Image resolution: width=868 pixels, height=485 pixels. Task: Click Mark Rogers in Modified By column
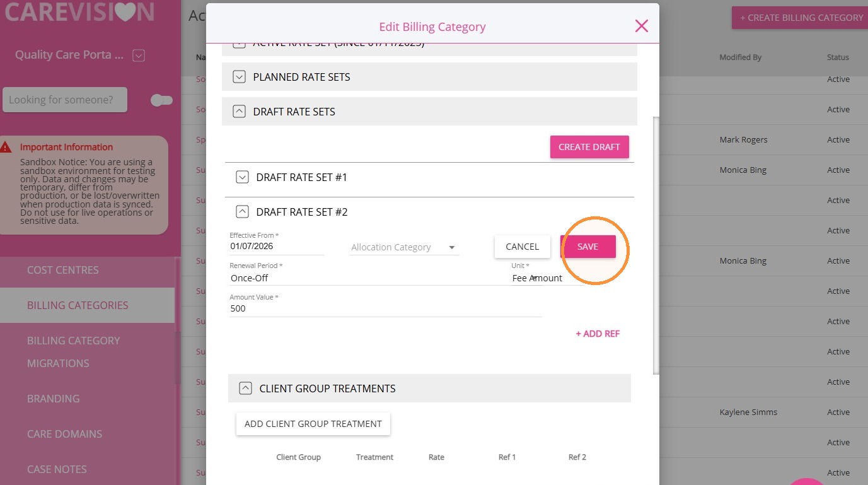pos(743,140)
